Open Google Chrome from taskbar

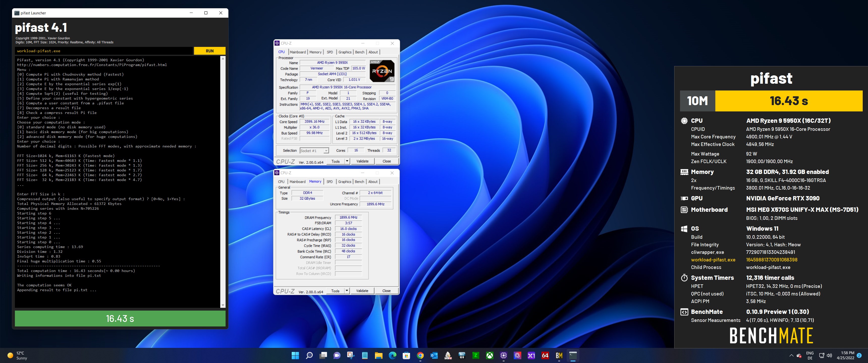[420, 355]
